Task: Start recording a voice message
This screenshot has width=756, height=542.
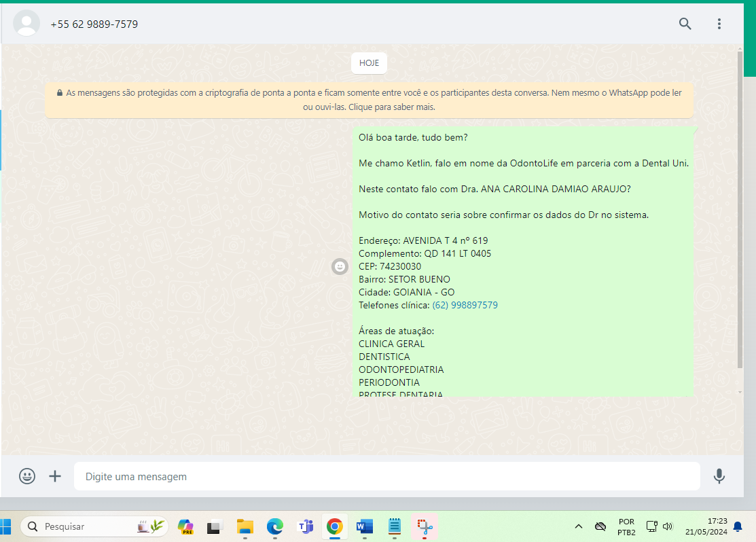Action: point(719,476)
